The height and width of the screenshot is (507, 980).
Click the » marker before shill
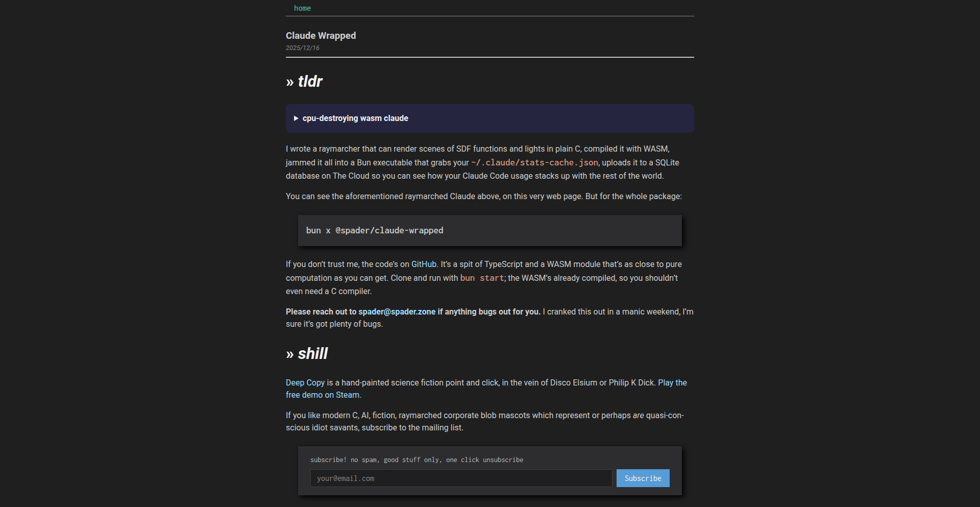290,354
